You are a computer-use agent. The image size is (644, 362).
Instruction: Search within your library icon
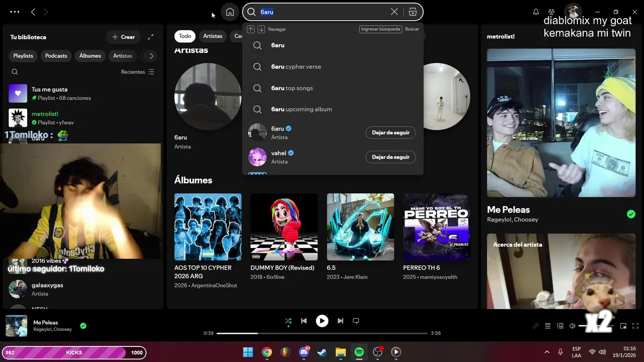(15, 72)
